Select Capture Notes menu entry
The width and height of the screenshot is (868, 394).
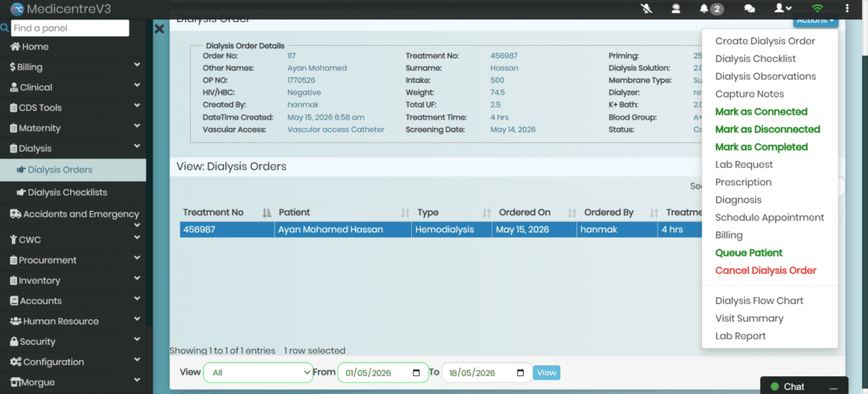(x=749, y=94)
